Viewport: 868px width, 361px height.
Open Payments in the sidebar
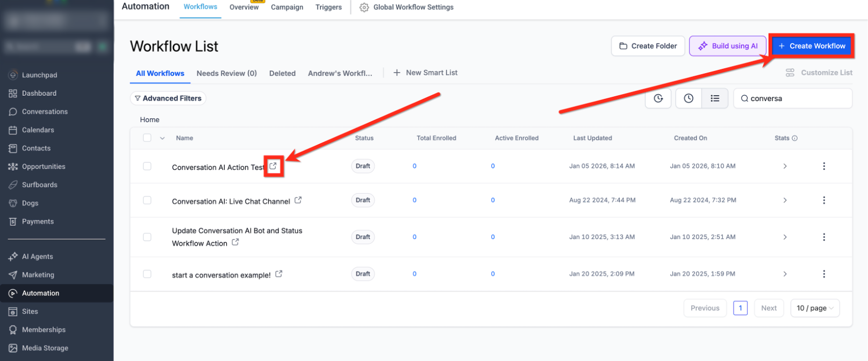[38, 221]
